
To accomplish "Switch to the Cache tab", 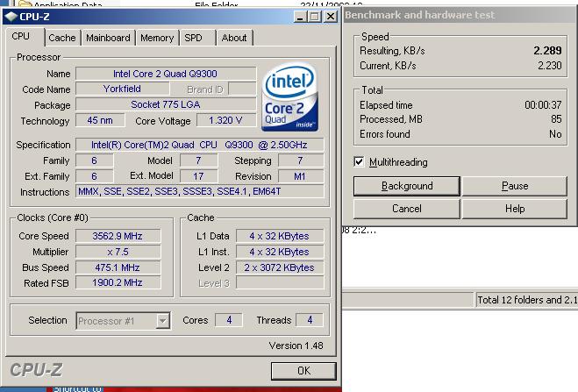I will (x=62, y=38).
